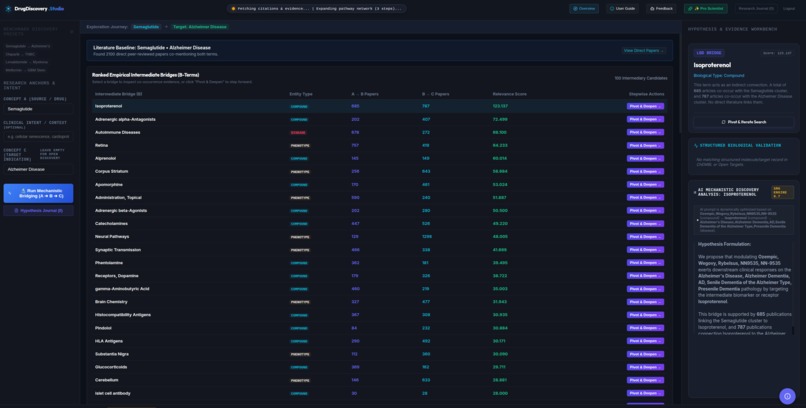Select the Synaptic Transmission row

[x=379, y=250]
